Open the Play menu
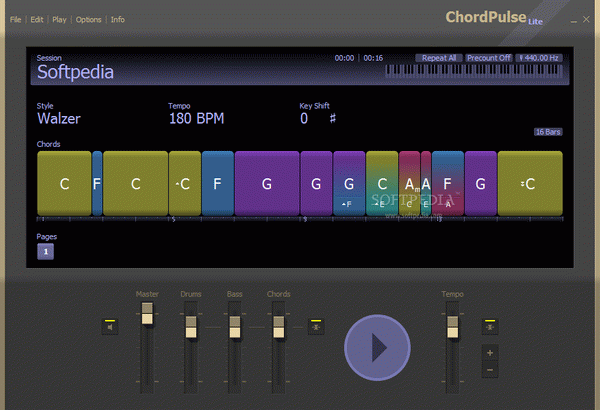Viewport: 600px width, 410px height. coord(59,20)
